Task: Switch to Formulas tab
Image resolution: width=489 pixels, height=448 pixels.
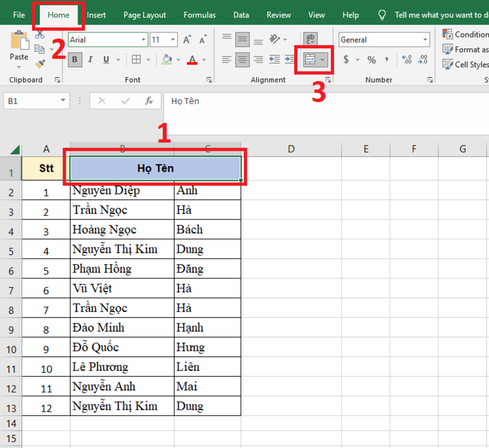Action: (x=199, y=15)
